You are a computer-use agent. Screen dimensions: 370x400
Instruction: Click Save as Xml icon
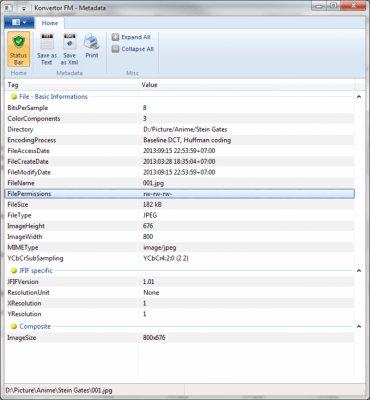(69, 49)
